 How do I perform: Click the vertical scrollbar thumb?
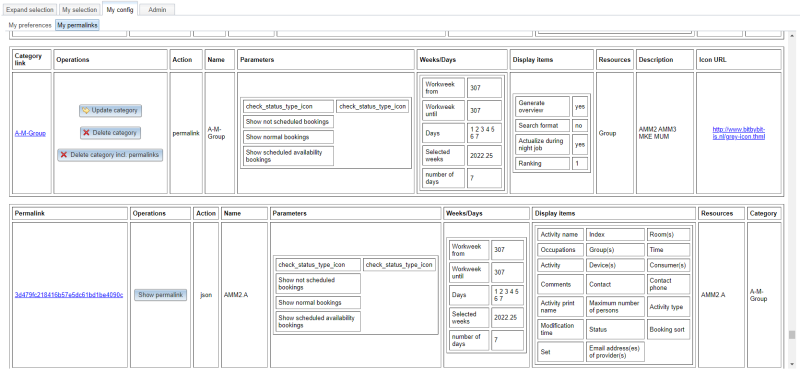pos(792,335)
